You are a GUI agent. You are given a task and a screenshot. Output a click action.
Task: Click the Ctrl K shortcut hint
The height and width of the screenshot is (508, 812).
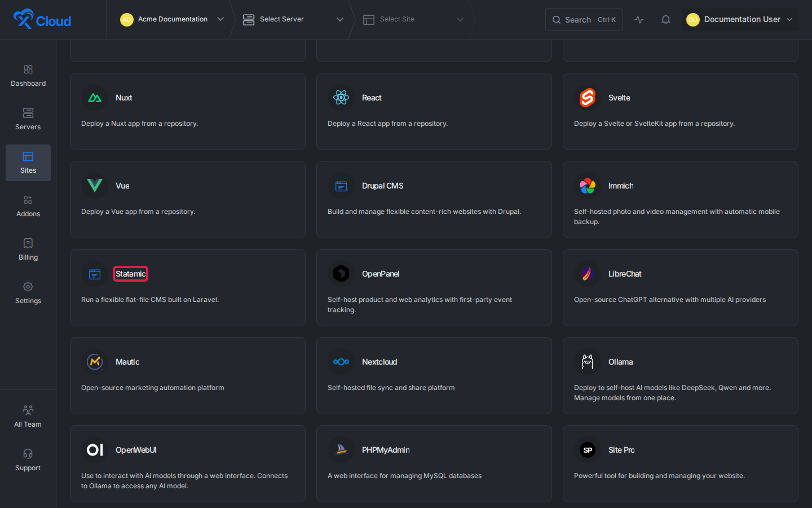tap(607, 20)
